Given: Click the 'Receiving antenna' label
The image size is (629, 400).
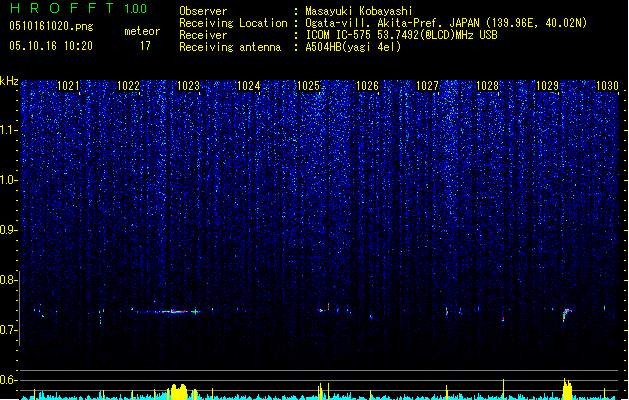Looking at the screenshot, I should [x=230, y=47].
